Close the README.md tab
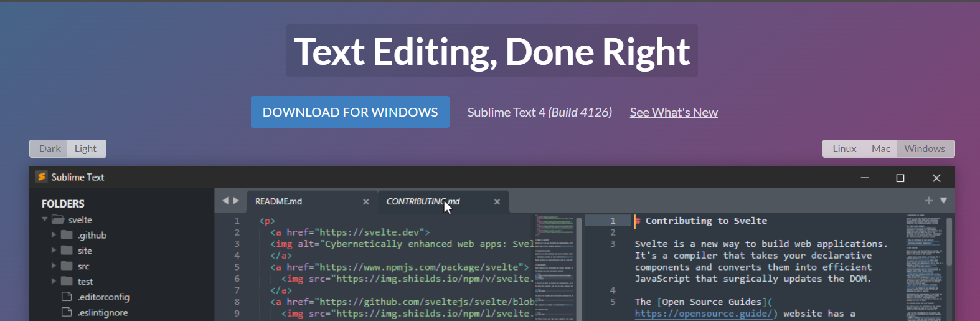Screen dimensions: 980x321 366,201
